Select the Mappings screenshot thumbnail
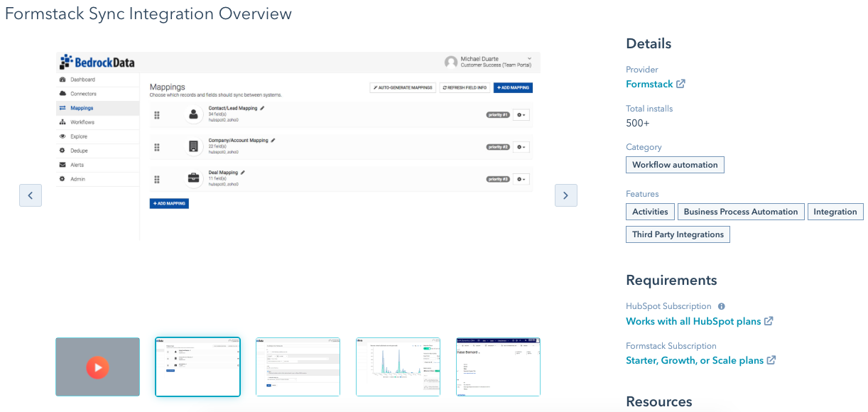The width and height of the screenshot is (868, 412). tap(198, 367)
